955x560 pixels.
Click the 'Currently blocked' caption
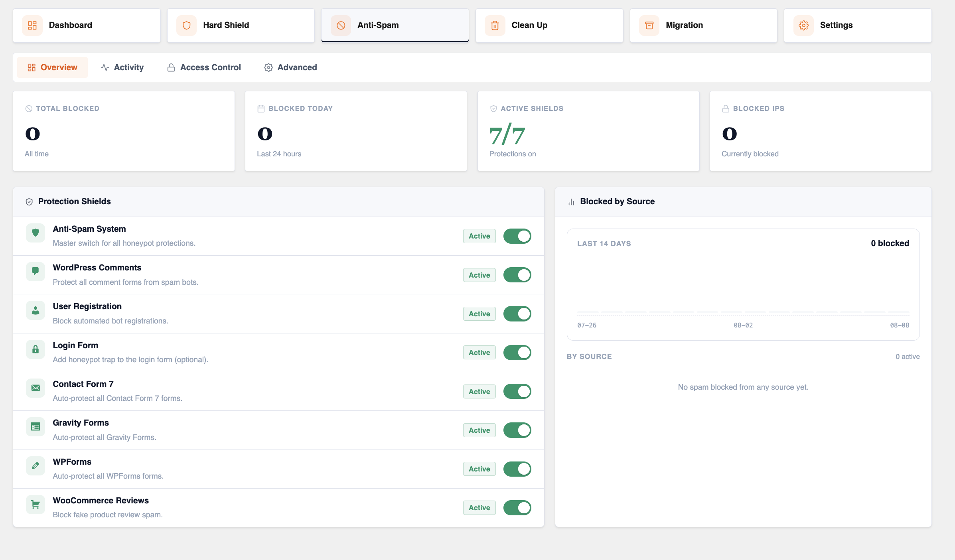coord(750,154)
